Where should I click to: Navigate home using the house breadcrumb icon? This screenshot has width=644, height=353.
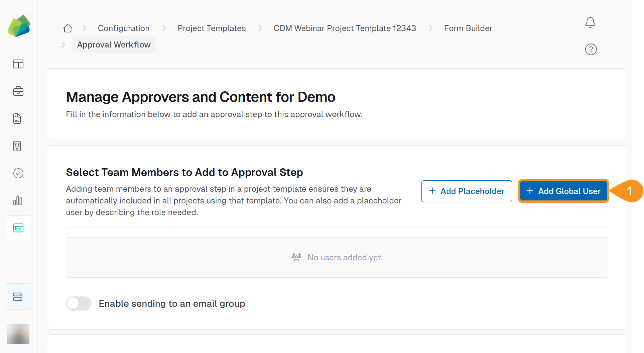(x=68, y=28)
